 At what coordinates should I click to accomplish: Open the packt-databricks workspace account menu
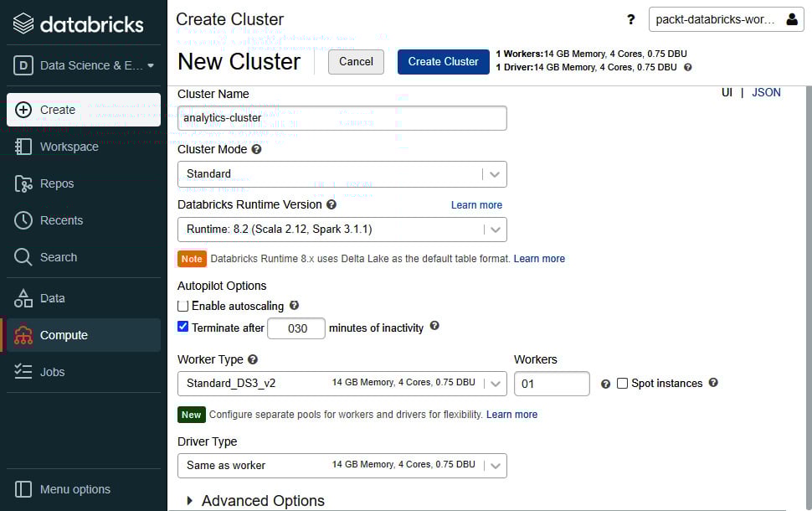(x=726, y=20)
